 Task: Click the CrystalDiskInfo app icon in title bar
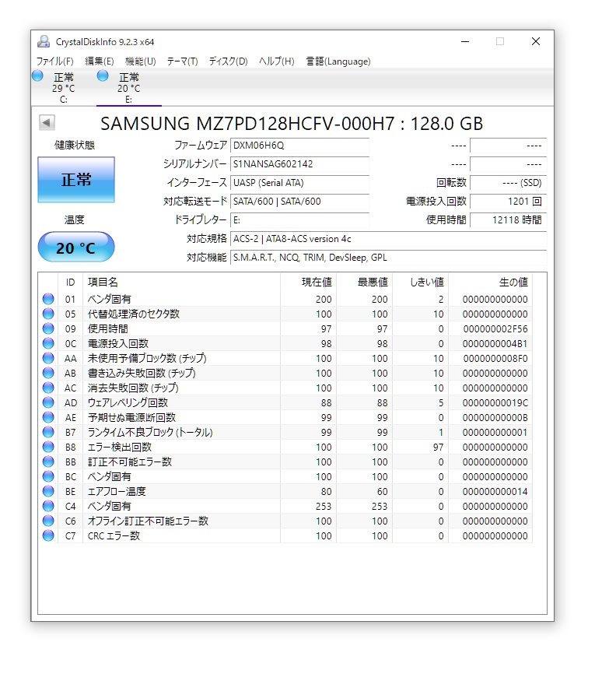pos(44,41)
